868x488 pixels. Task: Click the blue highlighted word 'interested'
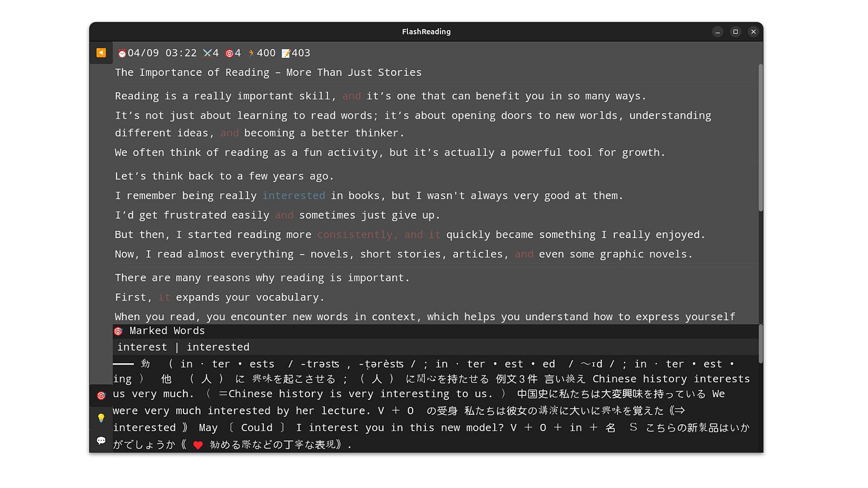click(294, 196)
